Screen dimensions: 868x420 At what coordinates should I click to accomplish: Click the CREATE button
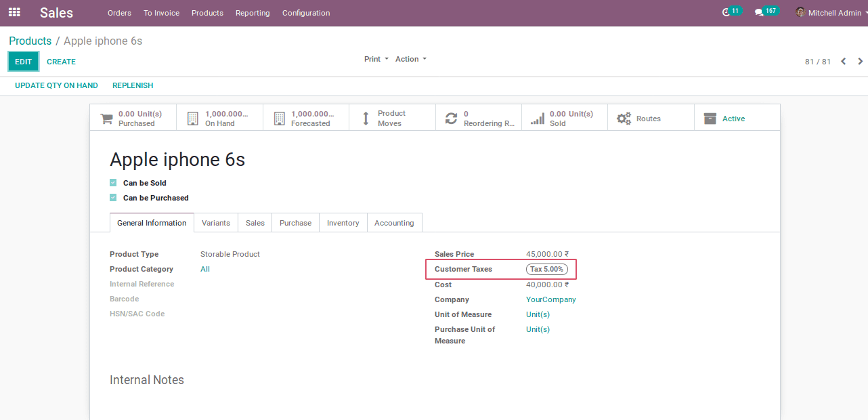(x=61, y=62)
